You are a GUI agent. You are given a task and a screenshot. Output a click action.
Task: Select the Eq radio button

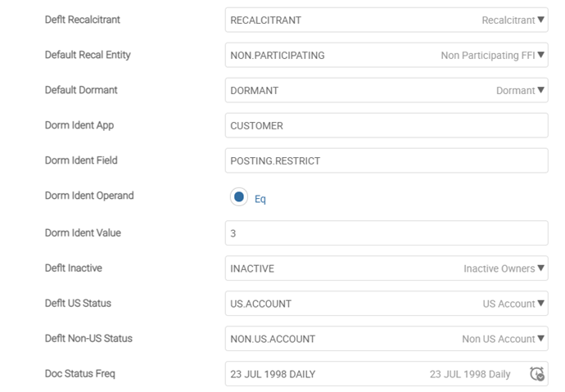[239, 197]
